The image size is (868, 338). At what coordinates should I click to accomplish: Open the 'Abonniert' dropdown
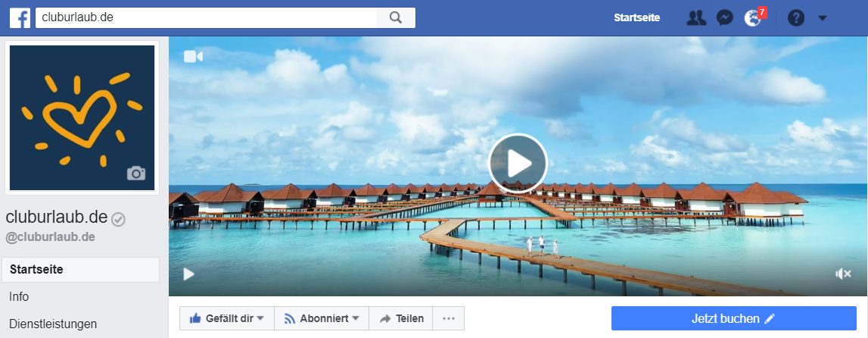pyautogui.click(x=321, y=318)
